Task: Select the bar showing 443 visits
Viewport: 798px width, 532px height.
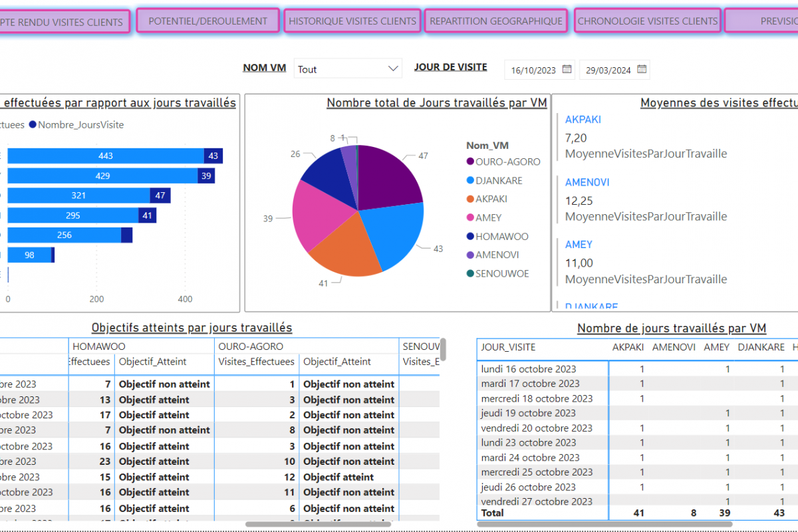Action: pyautogui.click(x=105, y=156)
